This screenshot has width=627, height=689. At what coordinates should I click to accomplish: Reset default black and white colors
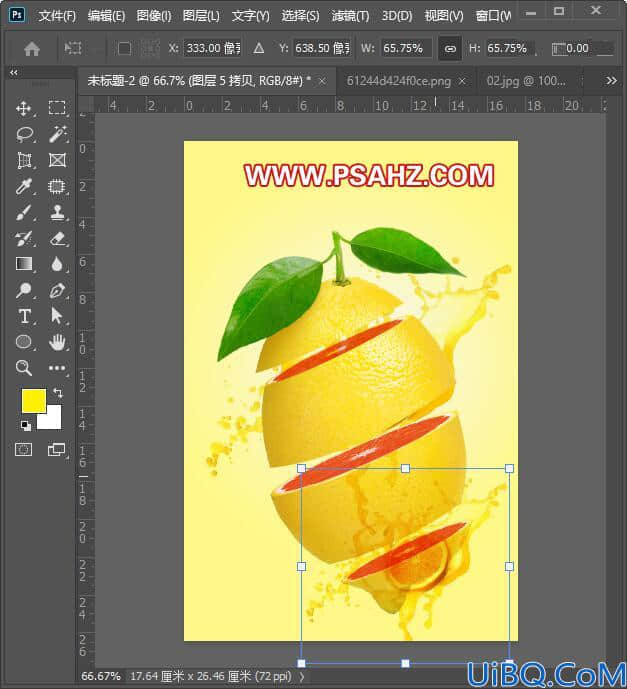(x=26, y=425)
